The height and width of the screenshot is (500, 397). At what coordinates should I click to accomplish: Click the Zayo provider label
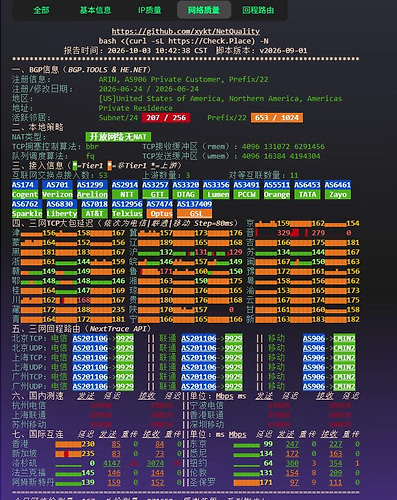[338, 194]
